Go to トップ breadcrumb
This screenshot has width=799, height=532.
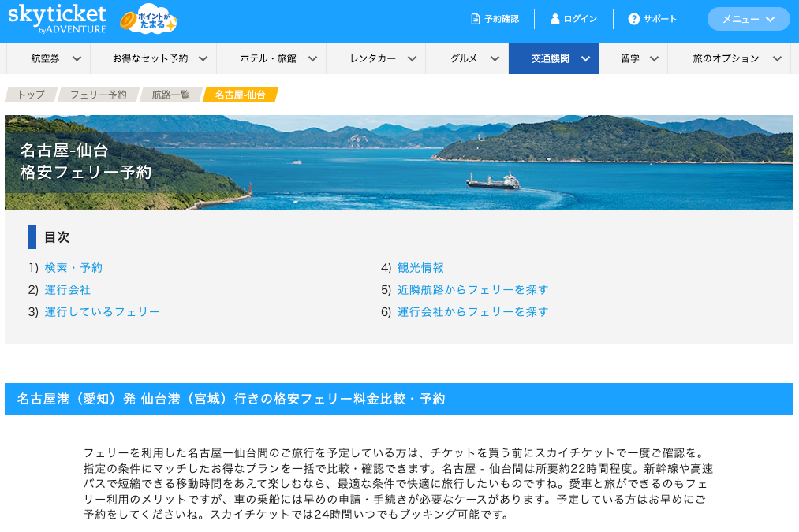tap(31, 95)
